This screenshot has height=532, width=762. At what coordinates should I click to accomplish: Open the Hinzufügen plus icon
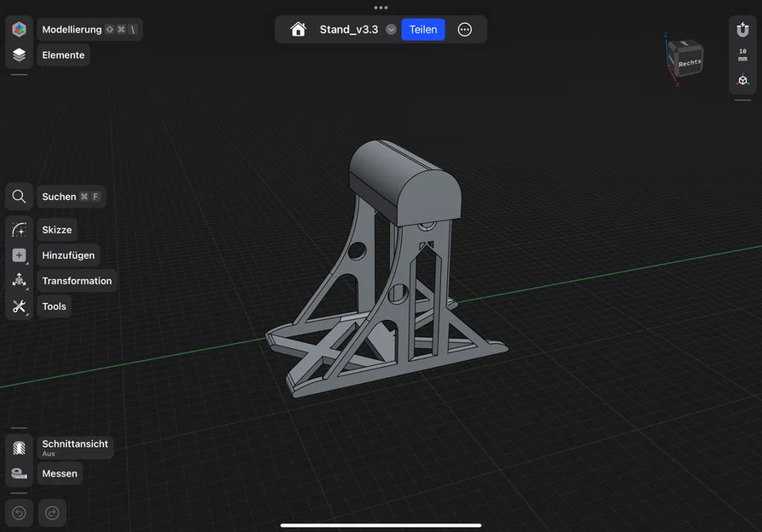coord(19,255)
